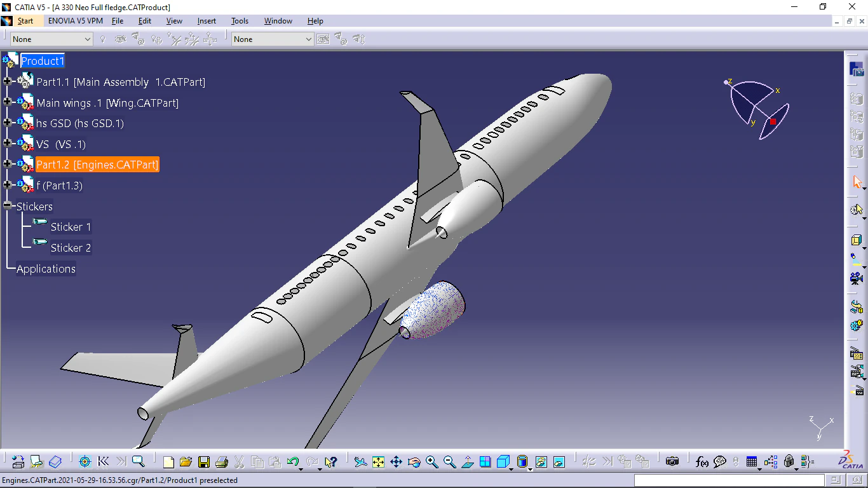The height and width of the screenshot is (488, 868).
Task: Expand the hs GSD node
Action: point(8,123)
